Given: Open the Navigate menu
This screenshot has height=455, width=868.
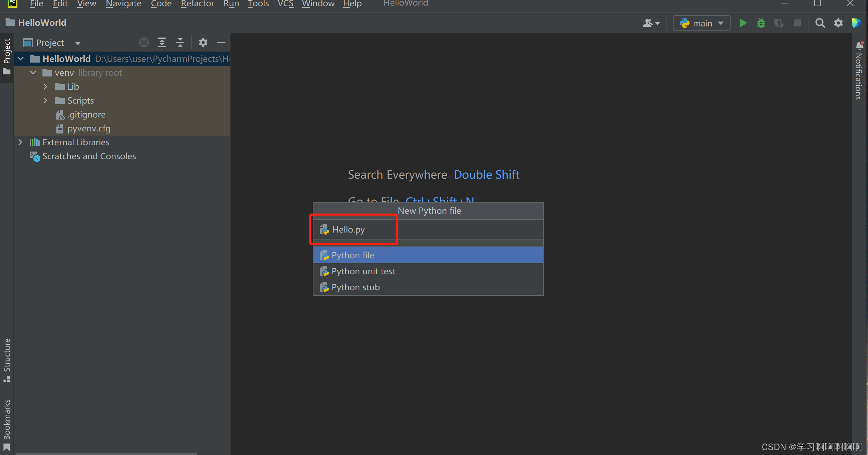Looking at the screenshot, I should pos(124,4).
